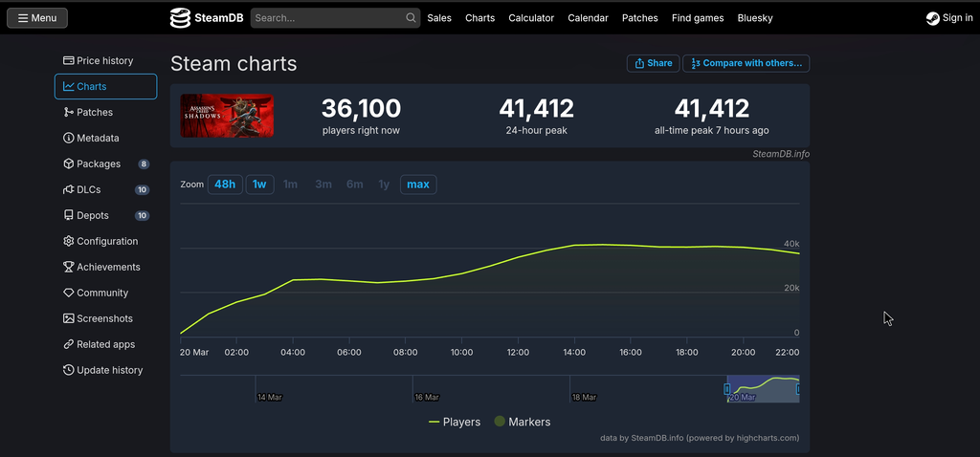The width and height of the screenshot is (980, 457).
Task: Click the Update history clock icon
Action: tap(69, 370)
